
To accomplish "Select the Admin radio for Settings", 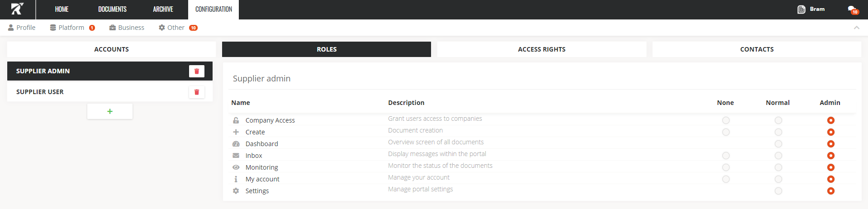I will pyautogui.click(x=830, y=191).
